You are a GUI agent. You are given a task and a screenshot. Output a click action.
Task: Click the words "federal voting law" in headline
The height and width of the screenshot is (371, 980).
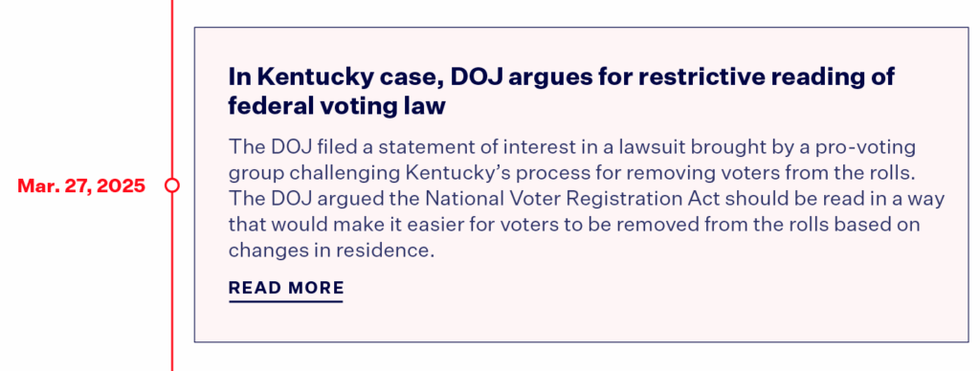(336, 106)
